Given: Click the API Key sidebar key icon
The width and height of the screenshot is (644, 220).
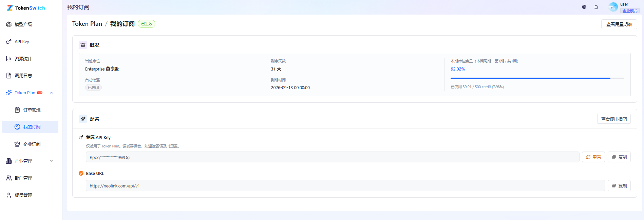Looking at the screenshot, I should [x=9, y=41].
